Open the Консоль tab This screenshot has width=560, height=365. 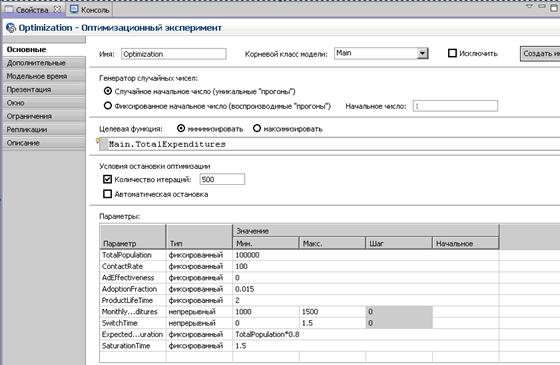pyautogui.click(x=90, y=10)
